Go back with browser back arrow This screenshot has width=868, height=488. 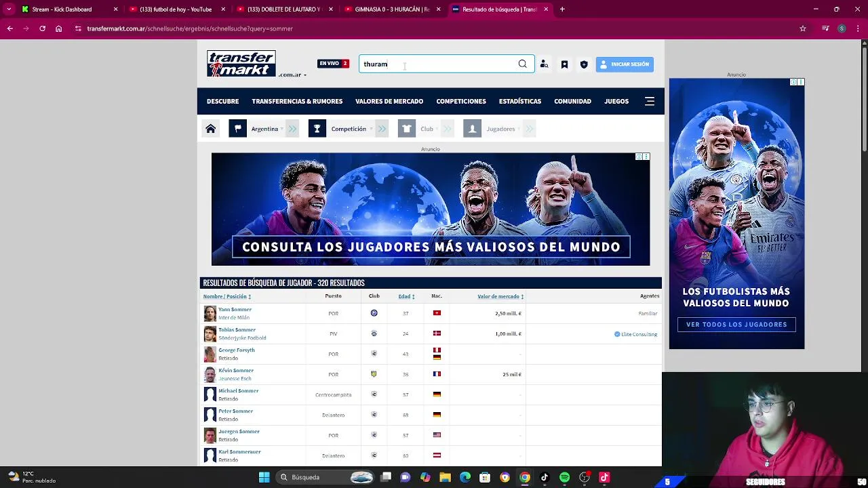coord(9,28)
